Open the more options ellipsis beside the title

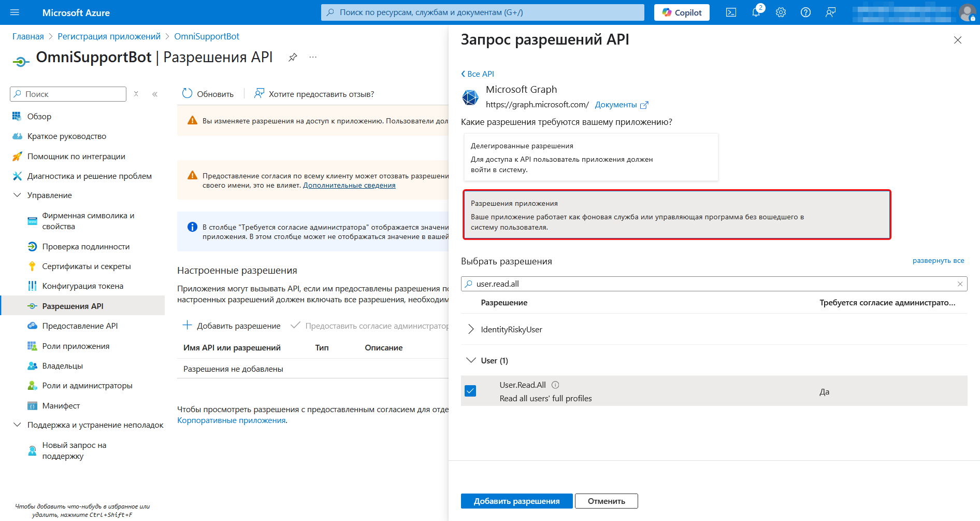pos(313,57)
